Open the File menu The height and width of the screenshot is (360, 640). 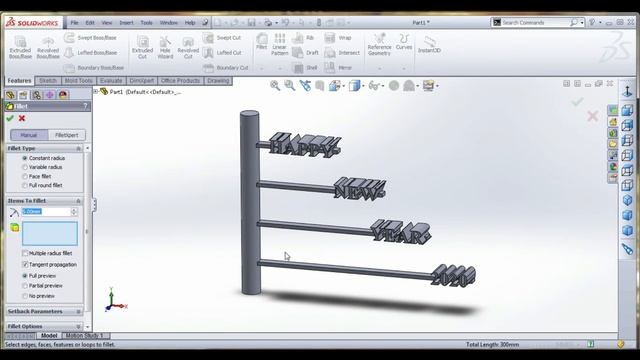pyautogui.click(x=74, y=23)
